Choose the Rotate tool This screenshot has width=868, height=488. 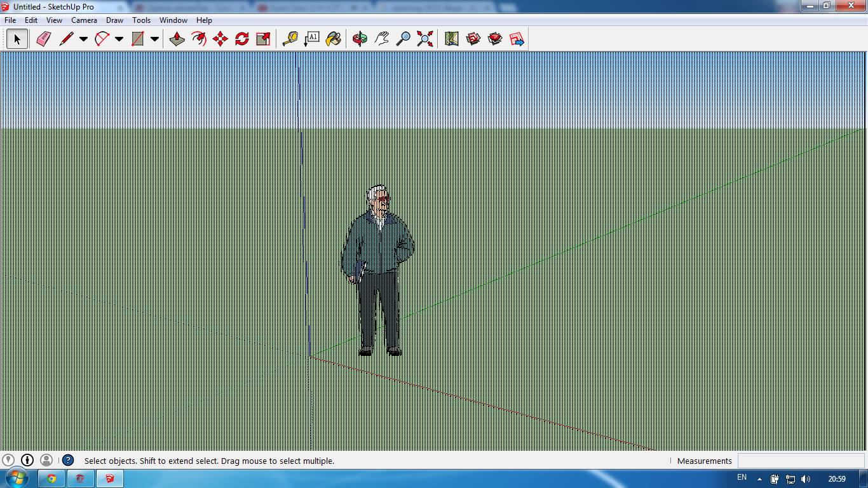(242, 39)
